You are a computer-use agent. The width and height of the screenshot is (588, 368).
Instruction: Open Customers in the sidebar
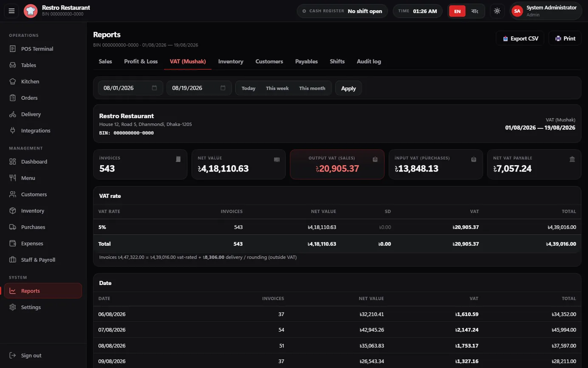[43, 194]
